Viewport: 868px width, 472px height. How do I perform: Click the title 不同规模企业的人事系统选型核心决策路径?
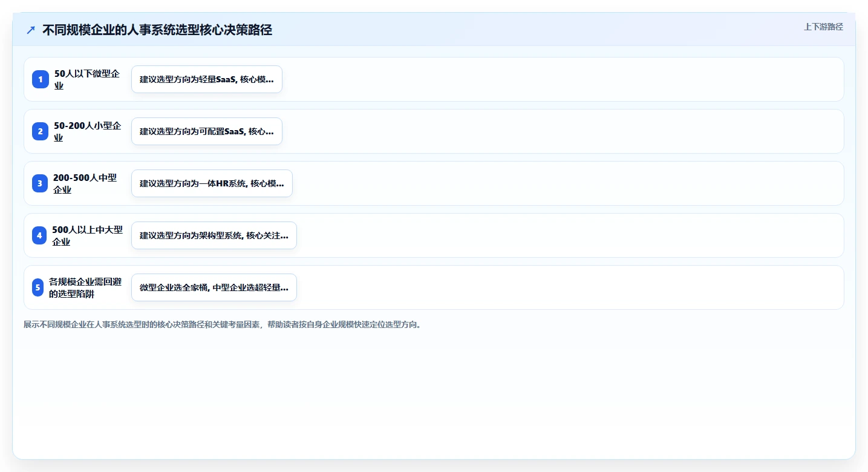point(157,30)
